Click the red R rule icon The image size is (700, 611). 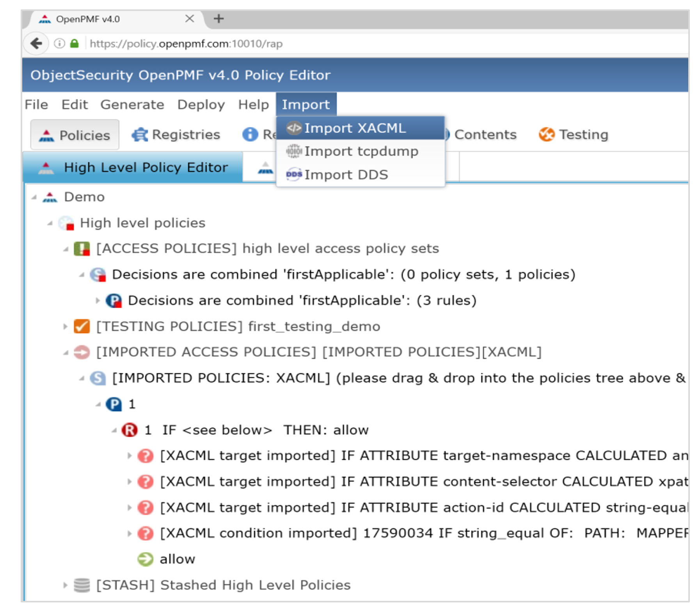(x=130, y=430)
